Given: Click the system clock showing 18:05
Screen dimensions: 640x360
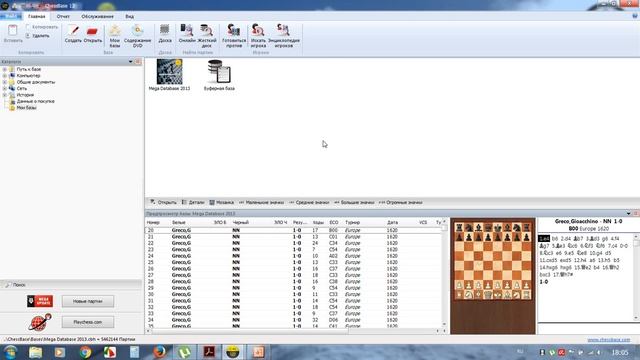Looking at the screenshot, I should click(x=620, y=352).
